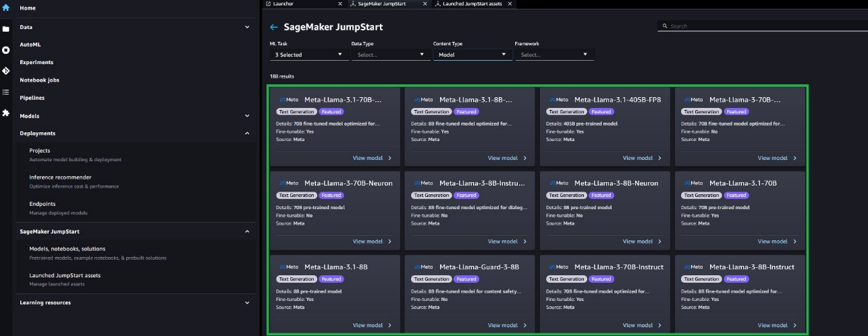868x336 pixels.
Task: Close the SageMaker JumpStart tab
Action: click(425, 4)
